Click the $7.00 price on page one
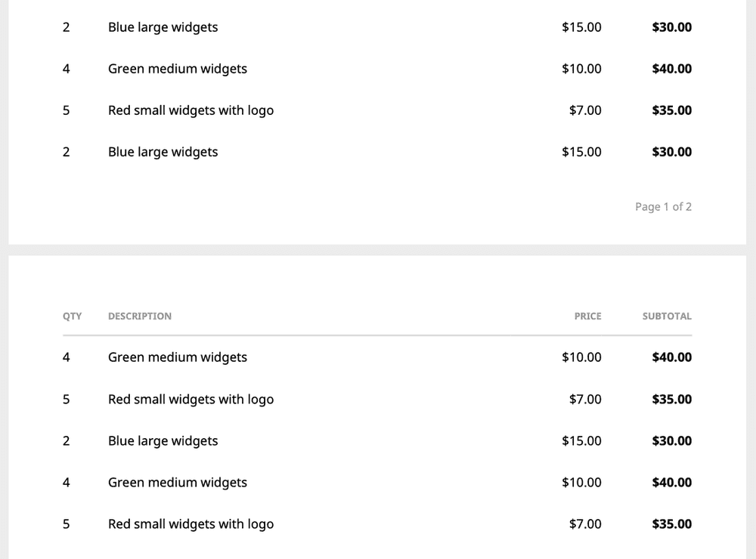 click(x=585, y=110)
